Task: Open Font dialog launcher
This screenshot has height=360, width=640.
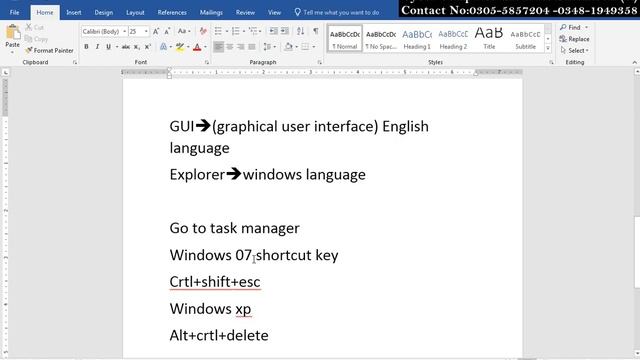Action: pos(207,62)
